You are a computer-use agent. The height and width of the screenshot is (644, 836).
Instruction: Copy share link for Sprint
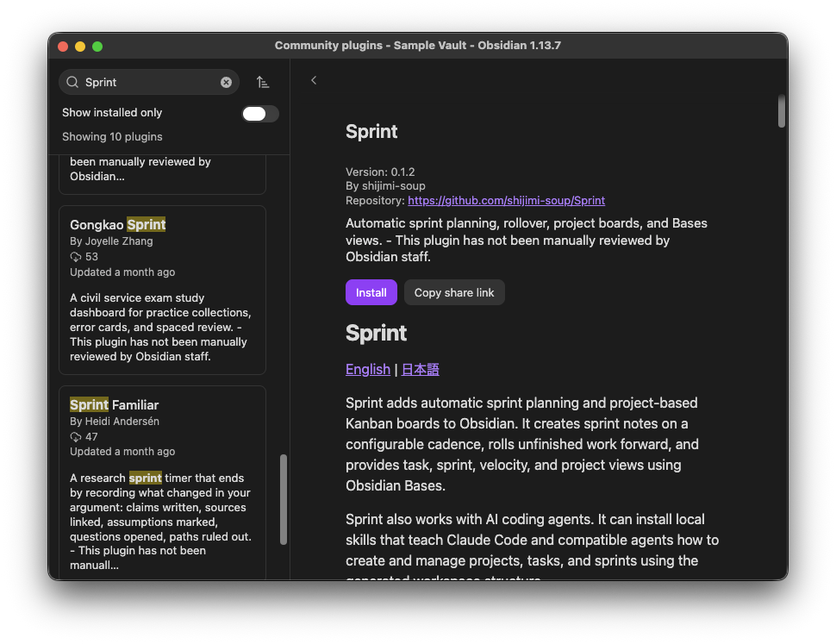454,292
